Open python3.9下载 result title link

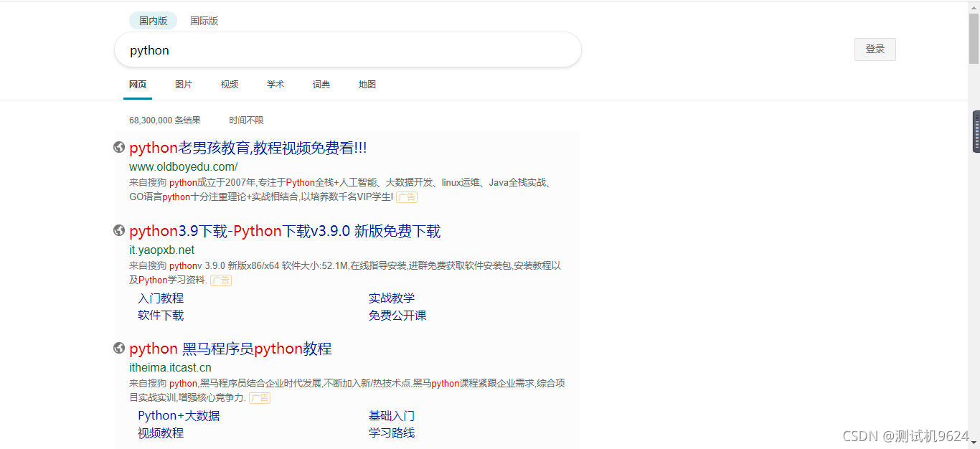[x=285, y=231]
